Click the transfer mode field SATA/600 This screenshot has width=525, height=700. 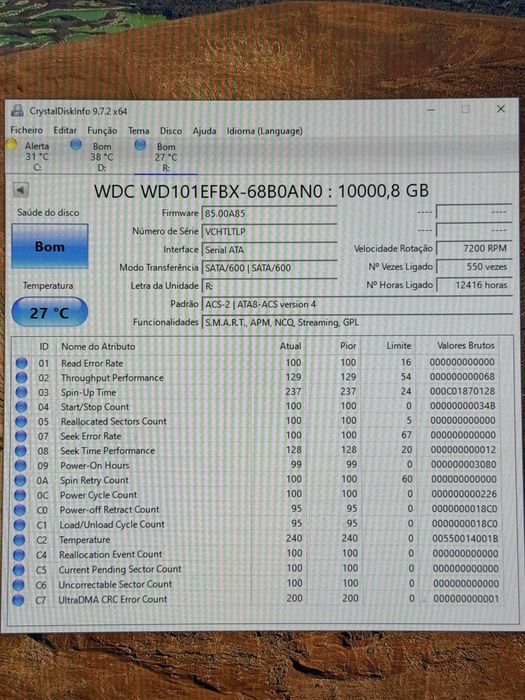coord(270,267)
